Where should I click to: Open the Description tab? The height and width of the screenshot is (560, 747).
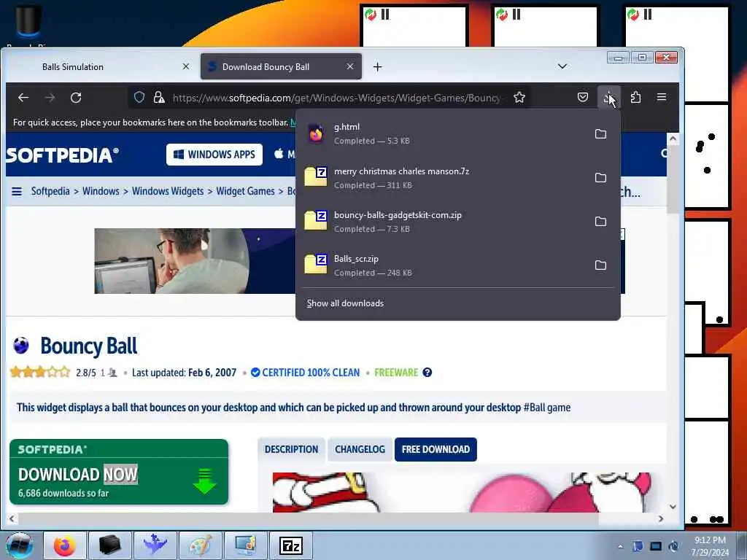[291, 449]
